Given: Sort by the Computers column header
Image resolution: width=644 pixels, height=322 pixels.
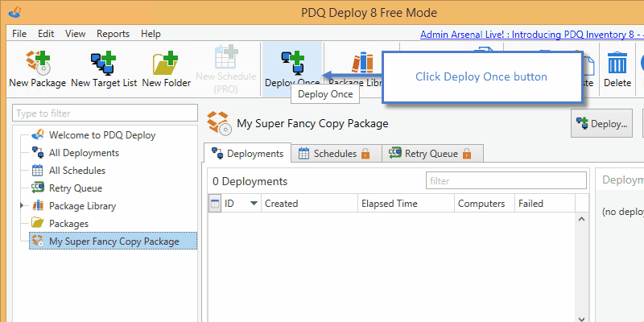Looking at the screenshot, I should click(485, 204).
